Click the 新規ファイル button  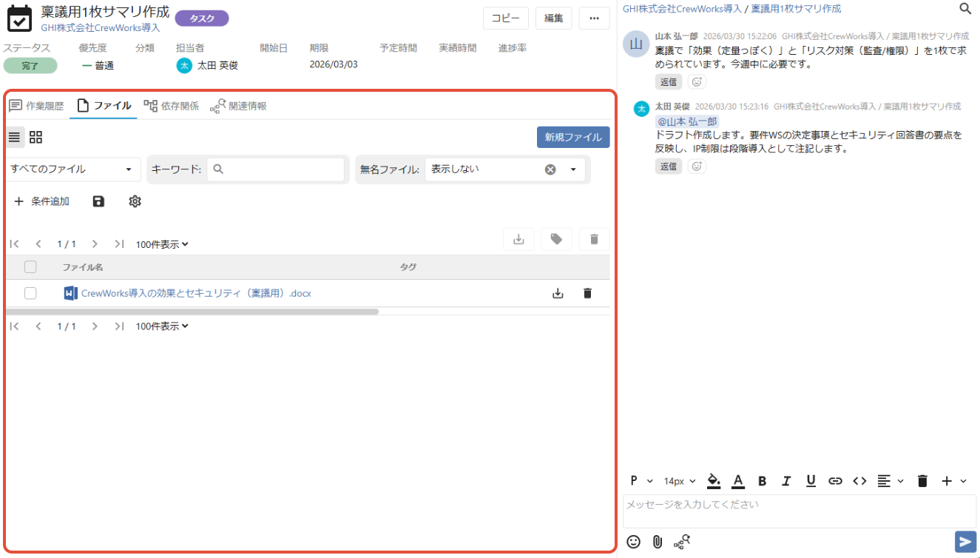pos(573,137)
